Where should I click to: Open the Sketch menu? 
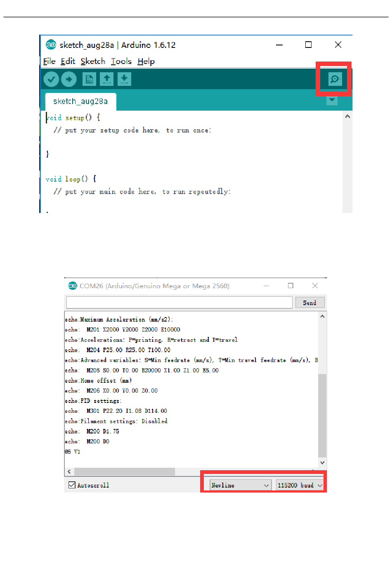(93, 61)
